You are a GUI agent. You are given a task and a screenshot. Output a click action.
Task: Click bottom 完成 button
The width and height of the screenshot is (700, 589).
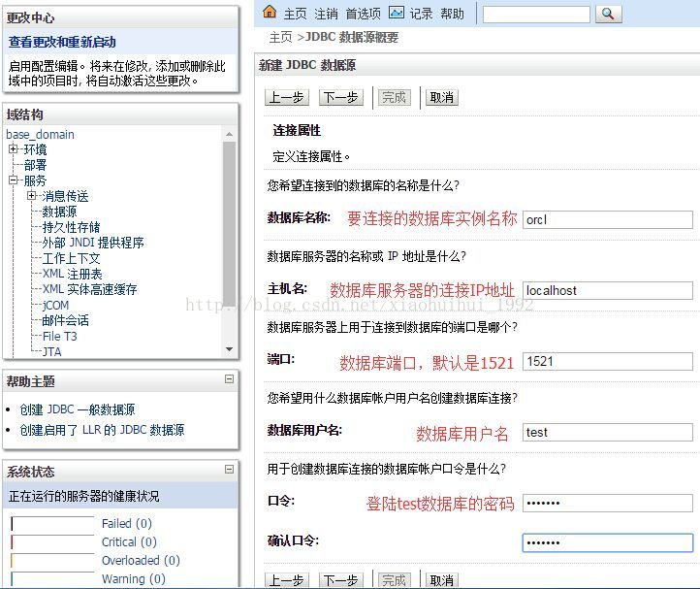coord(394,580)
